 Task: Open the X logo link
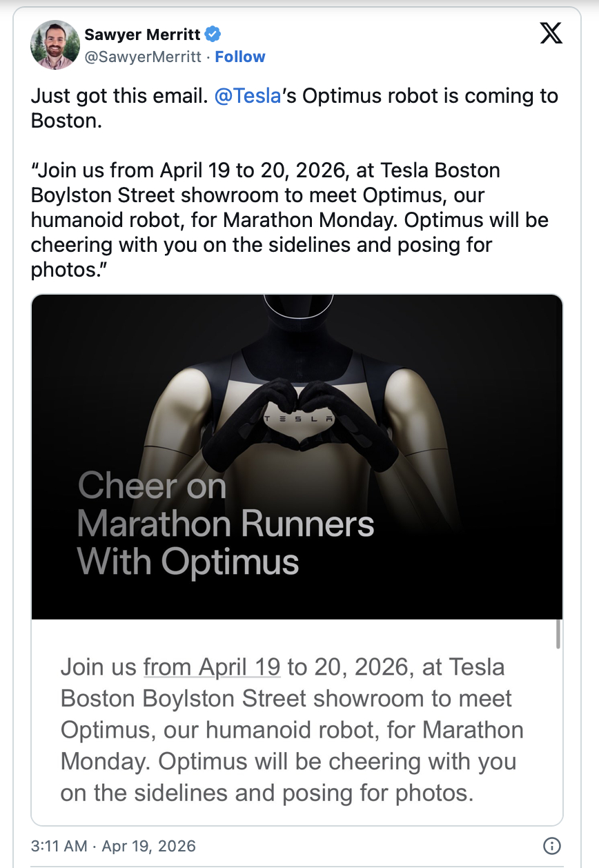coord(551,32)
